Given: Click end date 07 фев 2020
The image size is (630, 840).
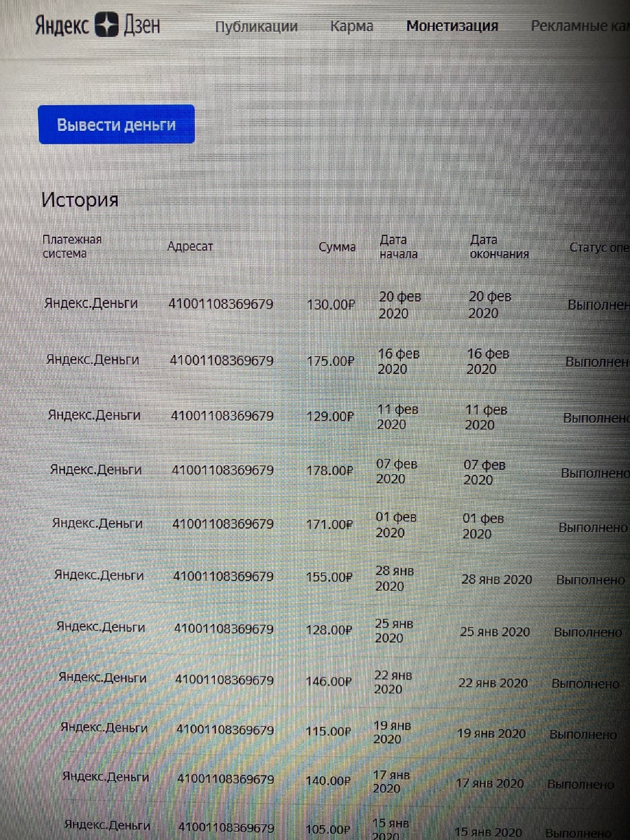Looking at the screenshot, I should tap(484, 472).
